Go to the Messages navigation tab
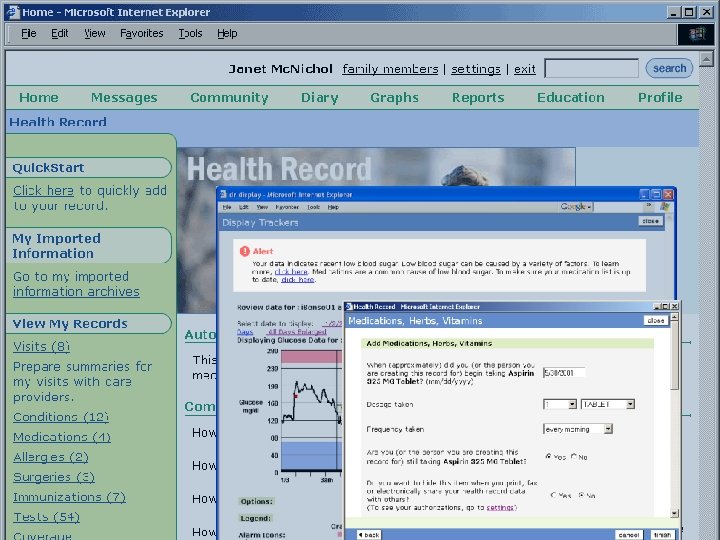 pos(124,97)
